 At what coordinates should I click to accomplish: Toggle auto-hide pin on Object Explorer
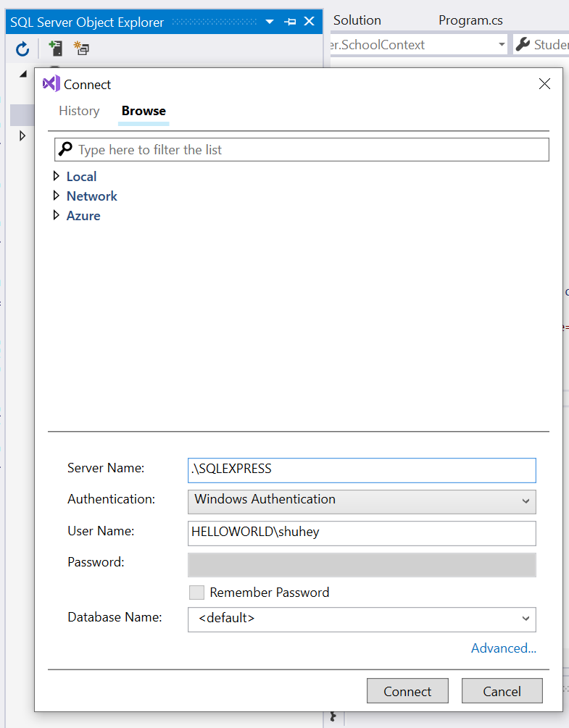[290, 22]
